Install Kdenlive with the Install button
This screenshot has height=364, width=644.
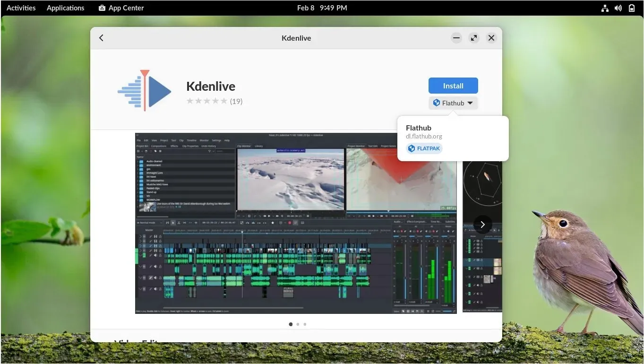[453, 86]
